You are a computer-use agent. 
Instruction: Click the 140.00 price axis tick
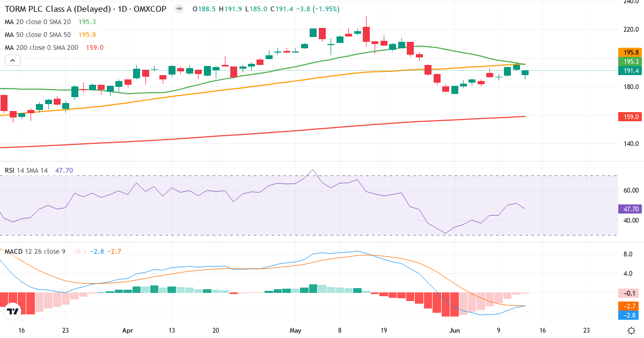point(630,144)
